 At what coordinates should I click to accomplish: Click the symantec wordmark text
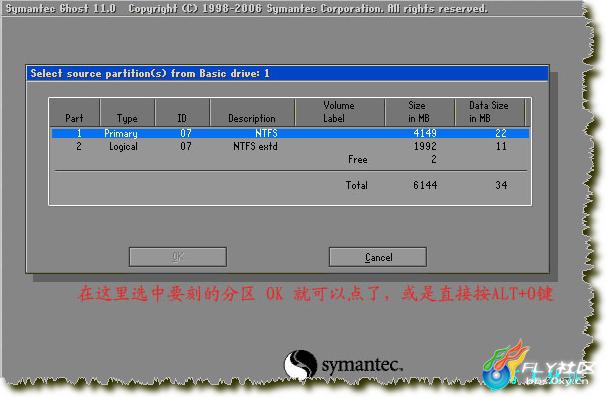[x=362, y=365]
